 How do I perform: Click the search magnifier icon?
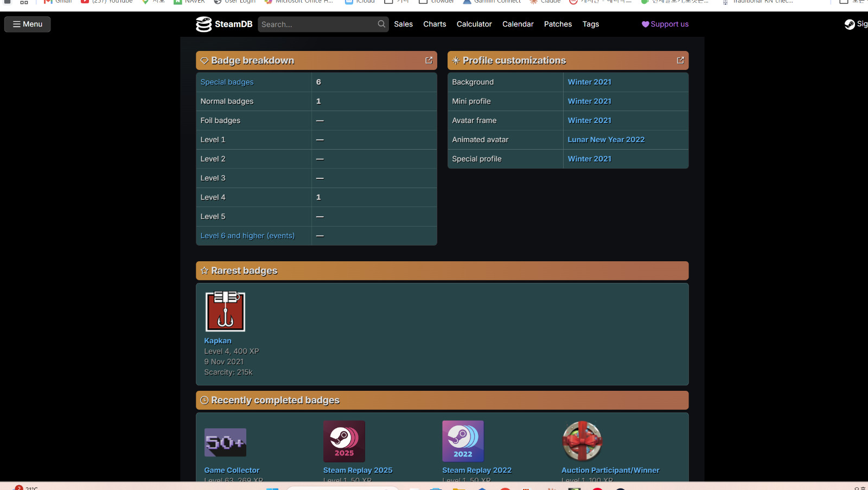pyautogui.click(x=381, y=24)
